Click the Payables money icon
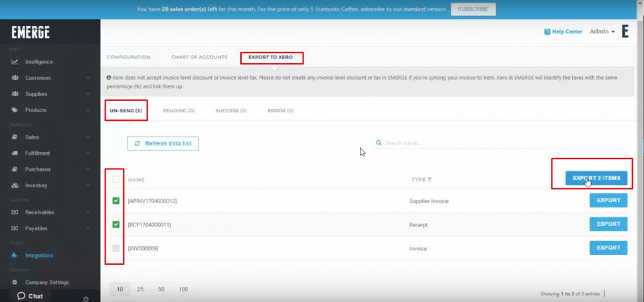 15,228
